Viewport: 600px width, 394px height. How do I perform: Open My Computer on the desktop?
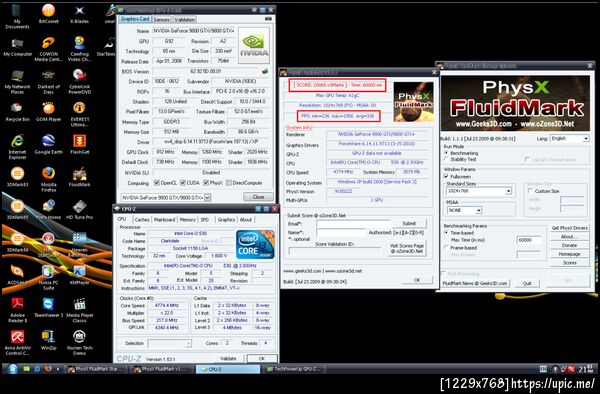tap(18, 47)
